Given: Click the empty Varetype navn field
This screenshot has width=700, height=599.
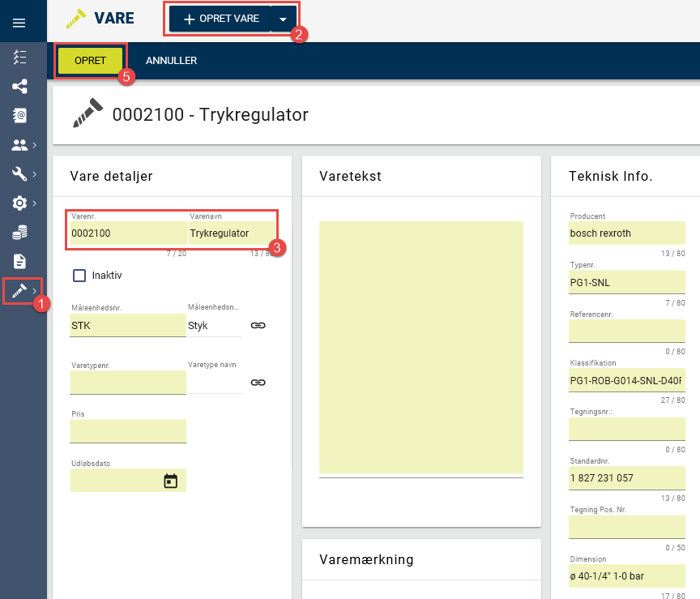Looking at the screenshot, I should click(215, 383).
